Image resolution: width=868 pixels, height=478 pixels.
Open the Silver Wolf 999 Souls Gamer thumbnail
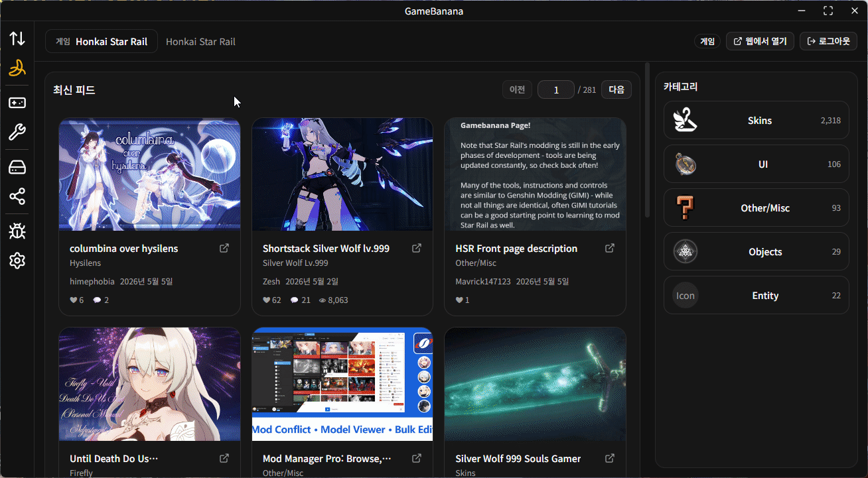pos(536,384)
